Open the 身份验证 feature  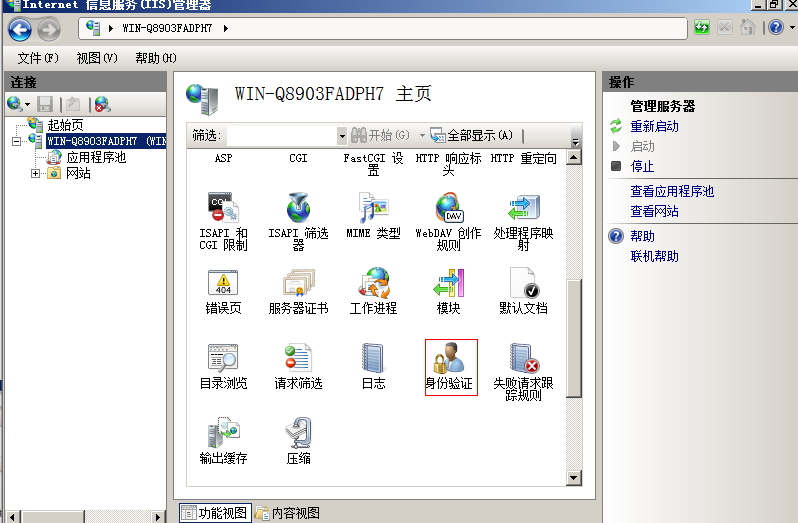[451, 367]
